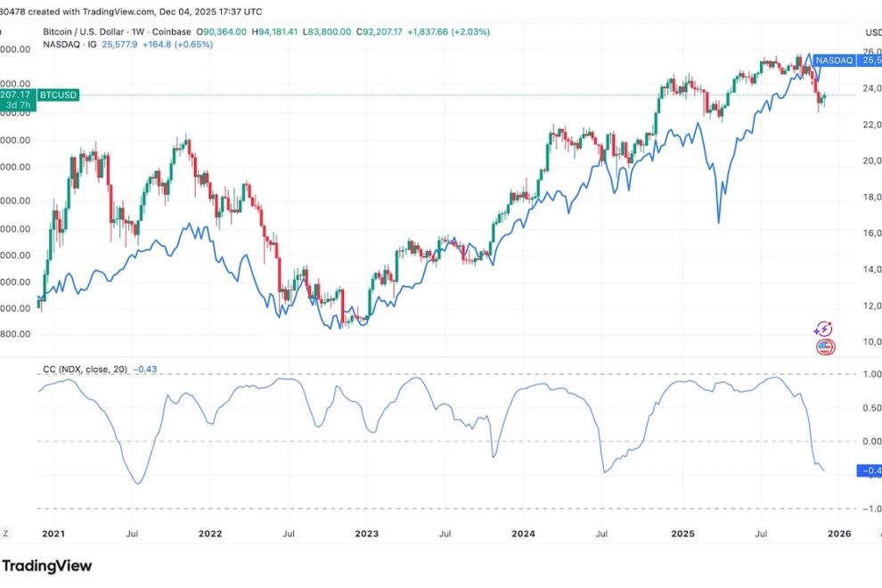Click the 2024 label on time axis
The image size is (882, 588).
pos(524,535)
